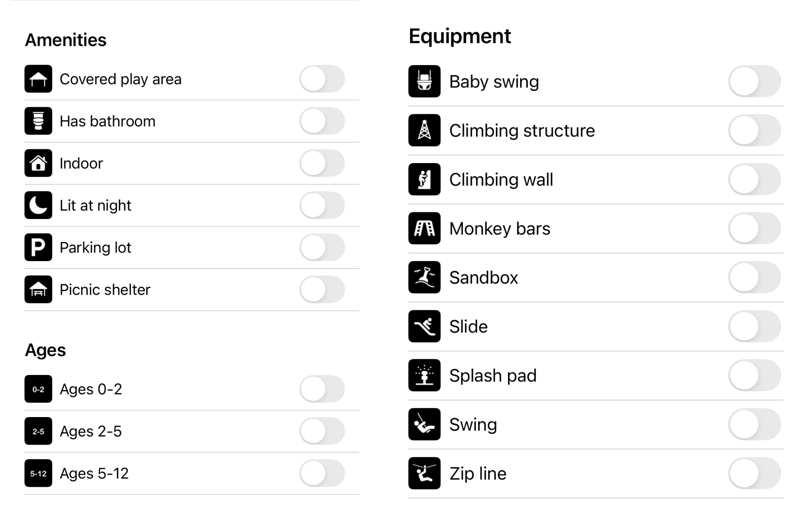Click the Lit at night moon icon
Image resolution: width=812 pixels, height=508 pixels.
(38, 205)
